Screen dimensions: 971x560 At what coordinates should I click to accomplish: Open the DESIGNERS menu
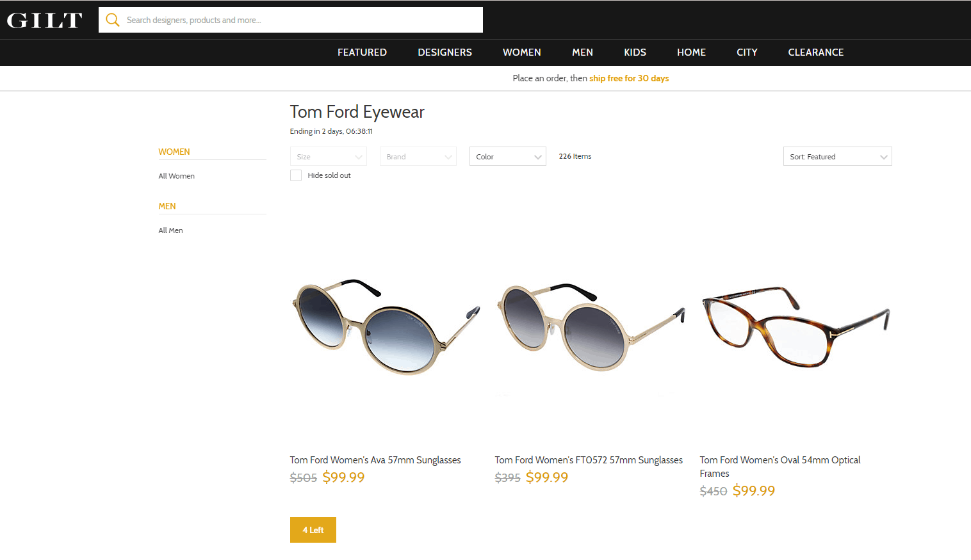click(445, 52)
